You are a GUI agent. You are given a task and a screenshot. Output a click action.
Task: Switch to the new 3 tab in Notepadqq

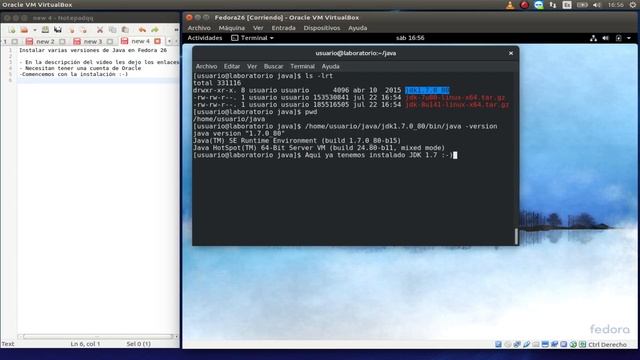[x=93, y=42]
